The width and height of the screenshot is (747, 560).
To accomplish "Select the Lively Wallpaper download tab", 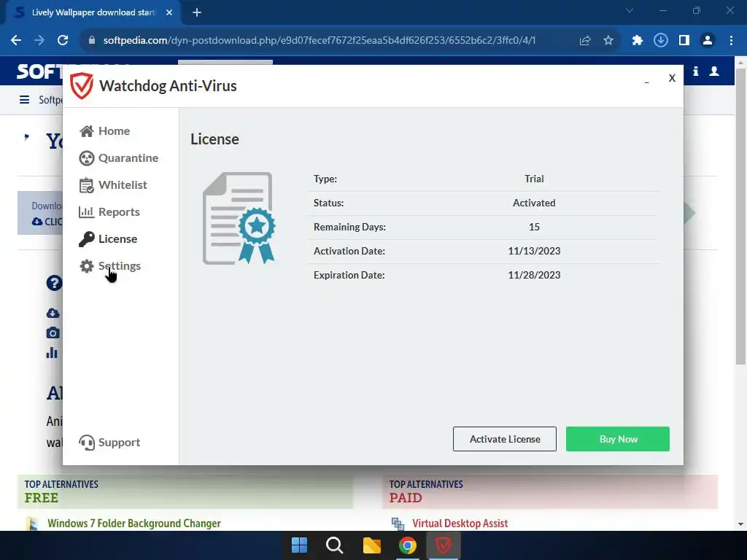I will pyautogui.click(x=93, y=12).
